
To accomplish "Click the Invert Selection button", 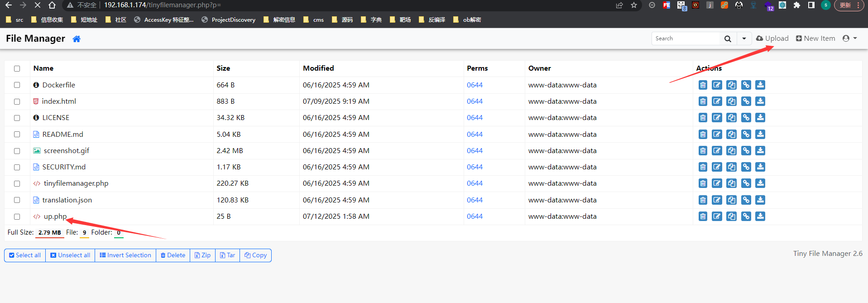I will click(125, 255).
